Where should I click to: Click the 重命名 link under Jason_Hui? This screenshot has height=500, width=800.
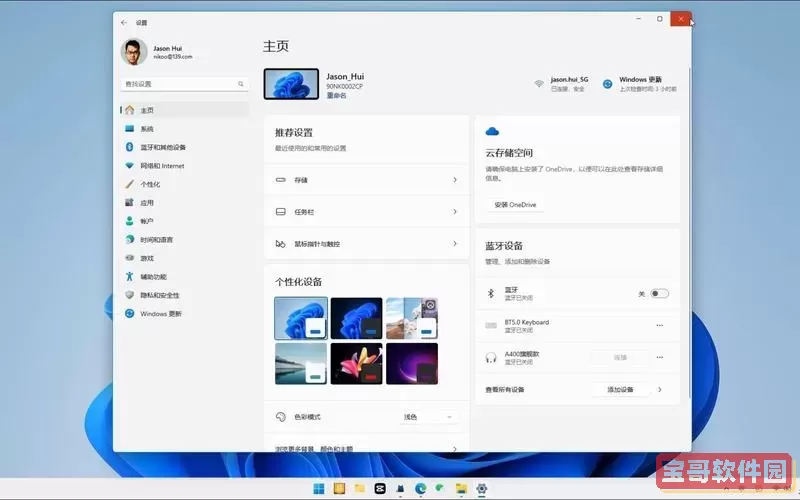pyautogui.click(x=336, y=95)
